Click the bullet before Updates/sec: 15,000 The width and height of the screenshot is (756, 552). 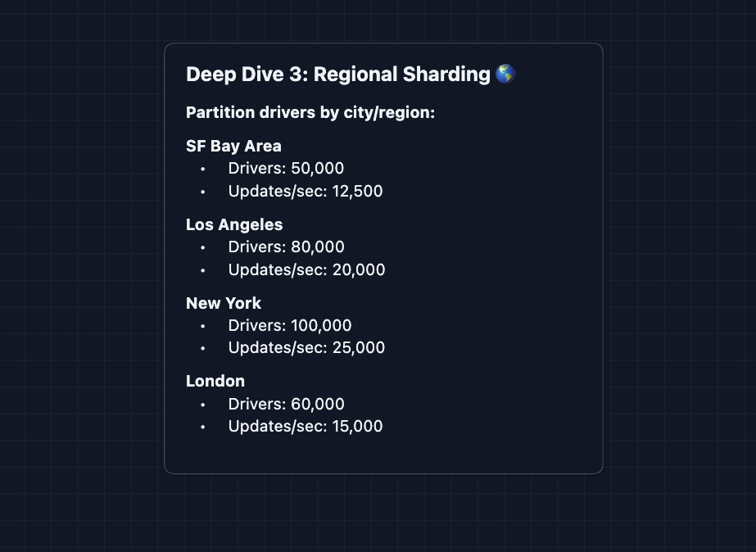(x=203, y=426)
